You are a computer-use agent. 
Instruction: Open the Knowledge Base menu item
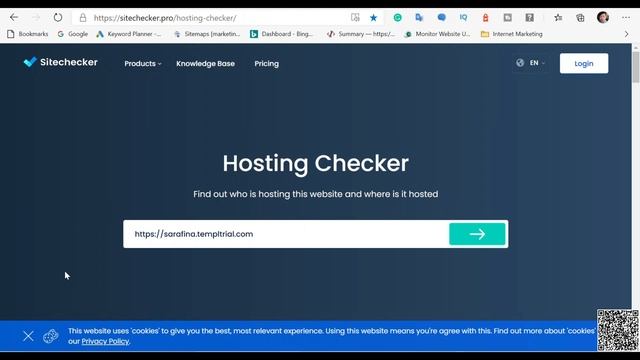pos(205,64)
